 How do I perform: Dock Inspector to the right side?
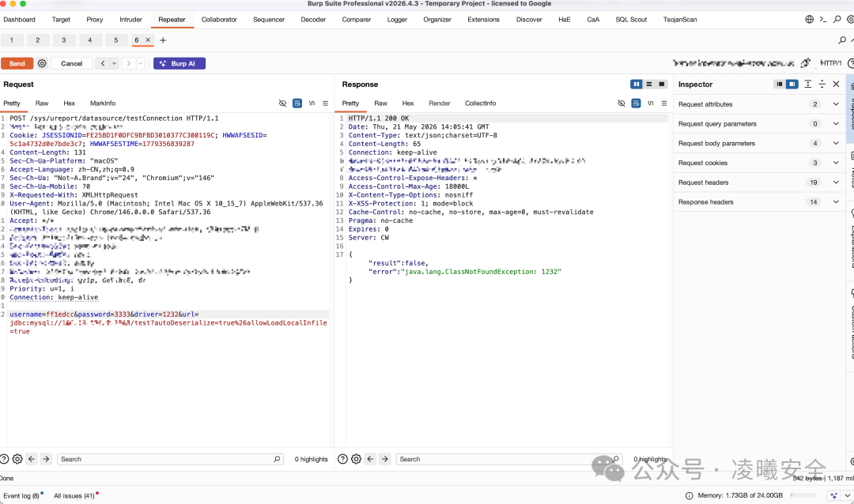pyautogui.click(x=792, y=84)
